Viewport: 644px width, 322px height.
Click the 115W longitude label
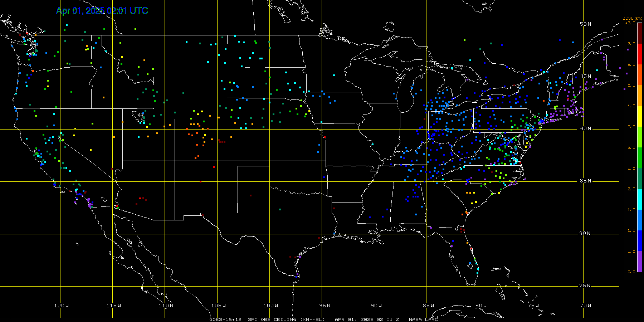[114, 306]
